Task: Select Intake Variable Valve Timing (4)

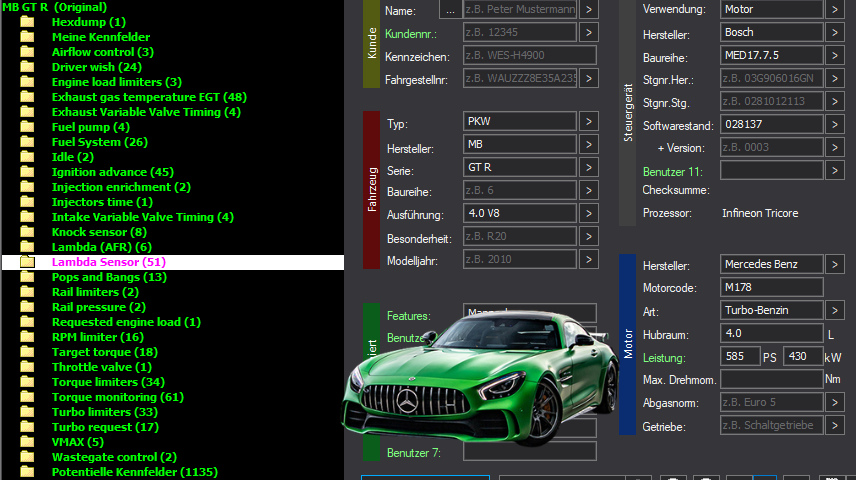Action: coord(142,217)
